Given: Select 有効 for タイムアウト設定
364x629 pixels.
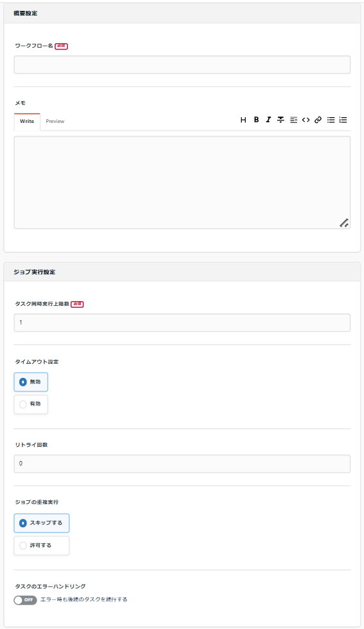Looking at the screenshot, I should click(x=31, y=404).
